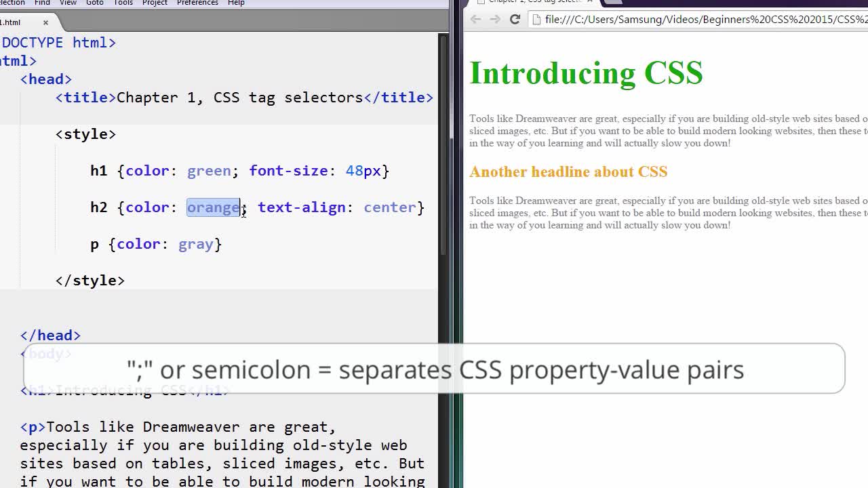Open the Goto menu

tap(95, 3)
